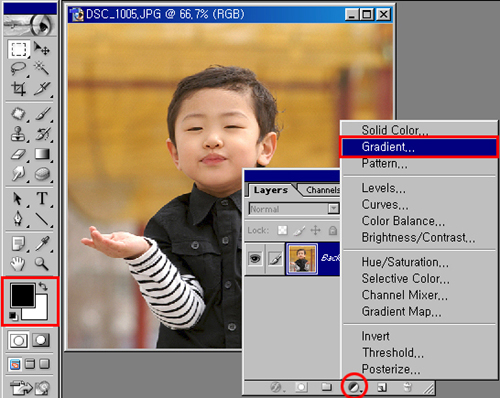Choose Solid Color from the menu

[419, 130]
